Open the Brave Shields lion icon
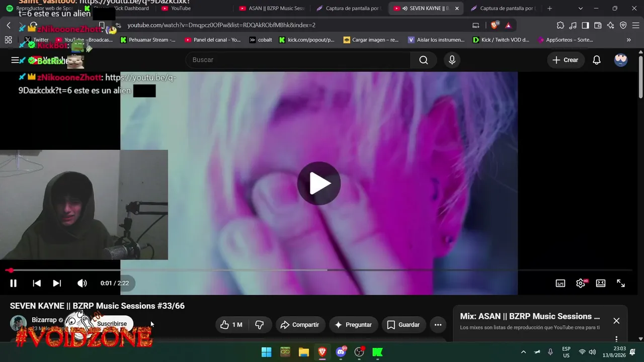The height and width of the screenshot is (362, 644). pos(495,25)
